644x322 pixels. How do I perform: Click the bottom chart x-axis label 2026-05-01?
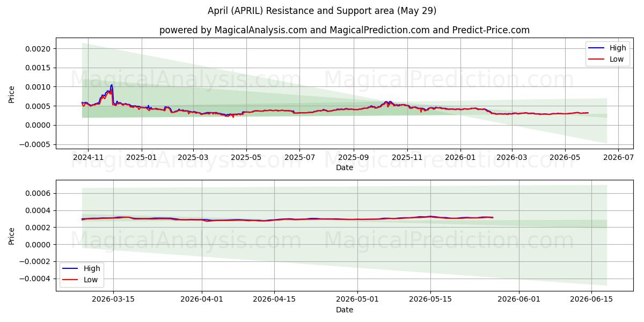[x=357, y=301]
